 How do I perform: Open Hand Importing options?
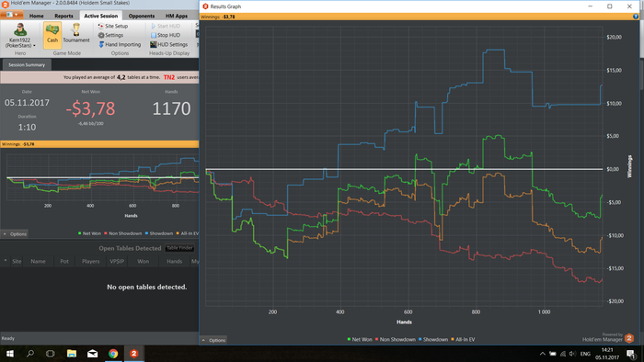tap(120, 44)
